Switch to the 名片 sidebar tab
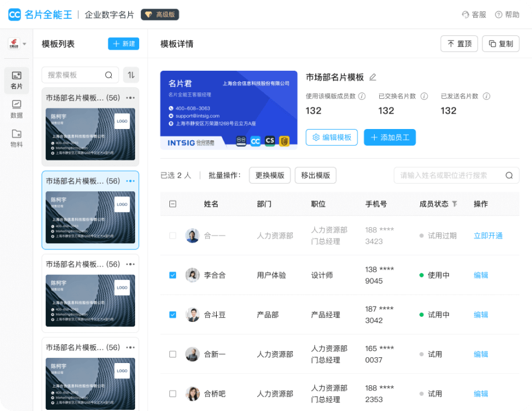 (x=17, y=80)
